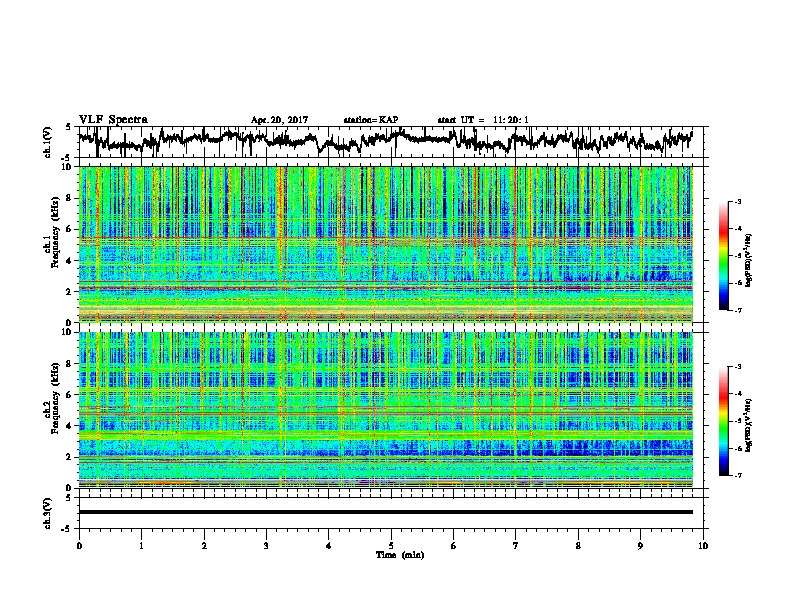The height and width of the screenshot is (612, 792).
Task: Click the log(PSD) label beside ch.1 colorbar
Action: point(748,261)
